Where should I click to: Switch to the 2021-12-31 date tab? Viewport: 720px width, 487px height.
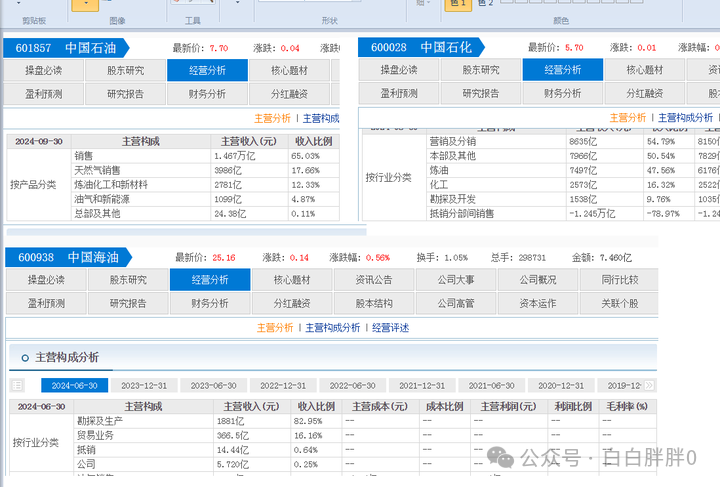pyautogui.click(x=422, y=385)
